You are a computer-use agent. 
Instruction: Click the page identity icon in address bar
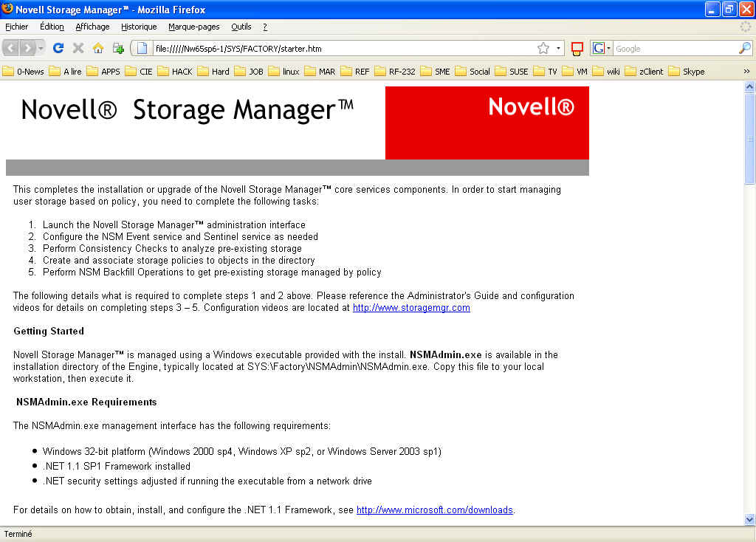click(x=142, y=48)
